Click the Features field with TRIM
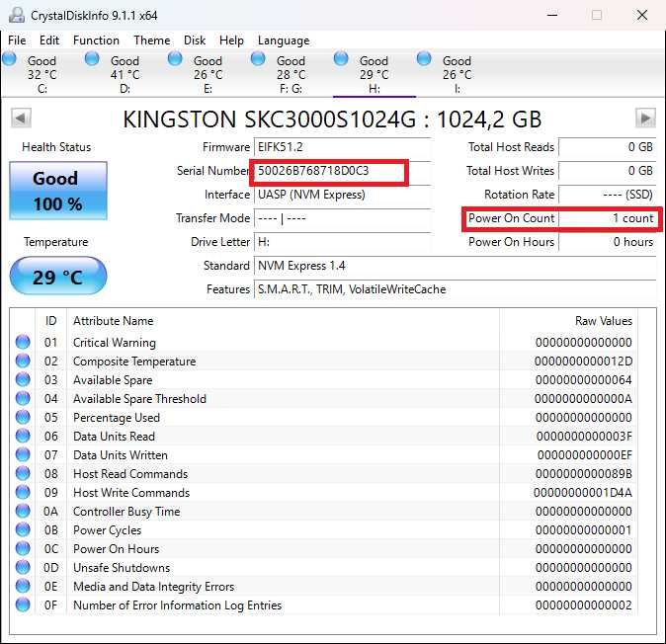The image size is (666, 644). pos(455,290)
